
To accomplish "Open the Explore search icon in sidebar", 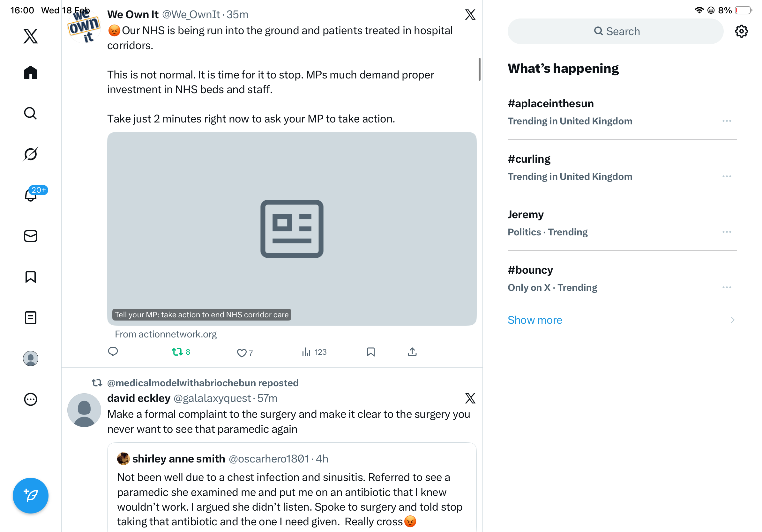I will coord(31,114).
